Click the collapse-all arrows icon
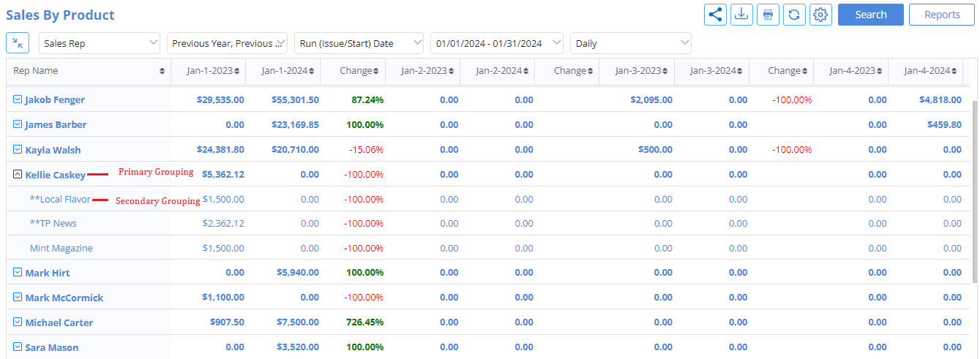The image size is (980, 359). [18, 43]
